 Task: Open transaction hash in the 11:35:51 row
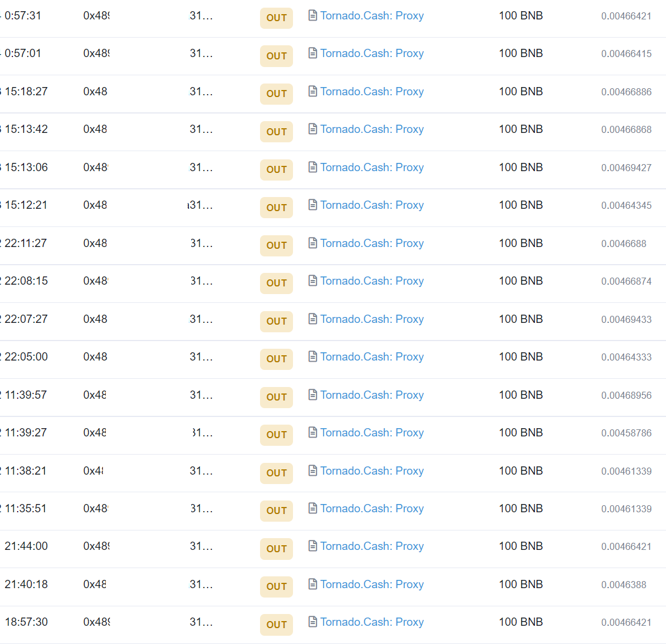tap(95, 509)
